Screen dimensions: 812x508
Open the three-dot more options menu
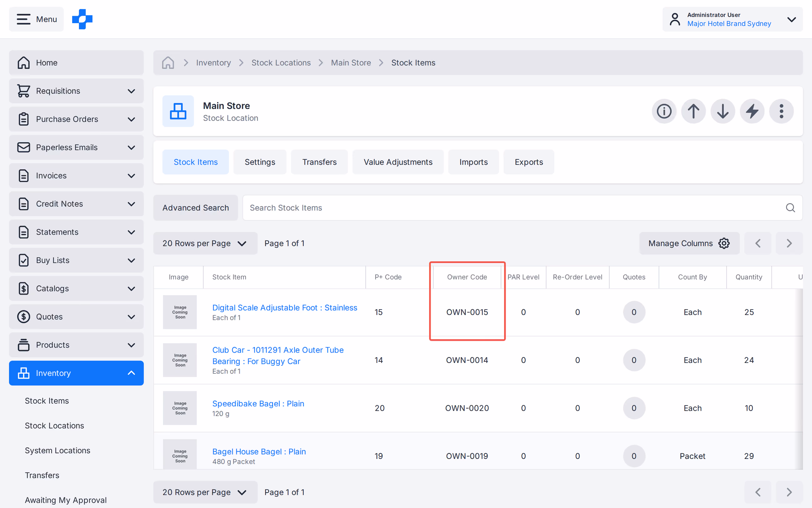781,111
